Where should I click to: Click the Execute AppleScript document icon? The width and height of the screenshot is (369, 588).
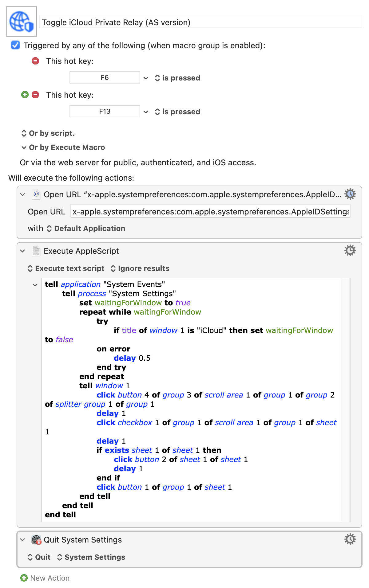point(36,251)
